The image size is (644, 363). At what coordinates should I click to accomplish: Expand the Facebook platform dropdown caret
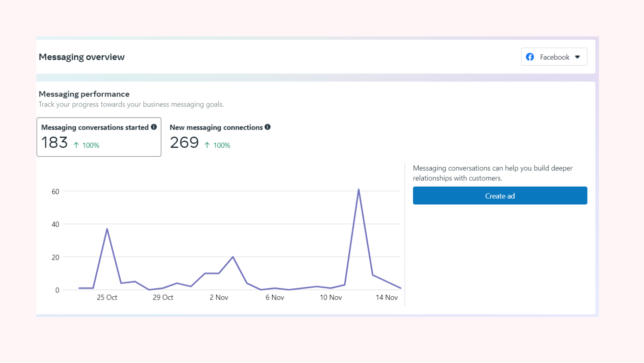577,57
